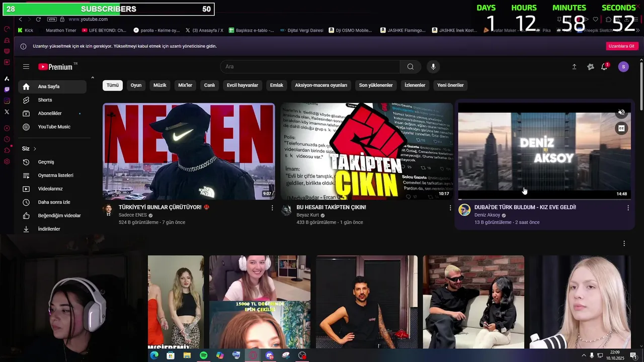Select the Evcil hayvanlar chip
The height and width of the screenshot is (362, 644).
(243, 85)
